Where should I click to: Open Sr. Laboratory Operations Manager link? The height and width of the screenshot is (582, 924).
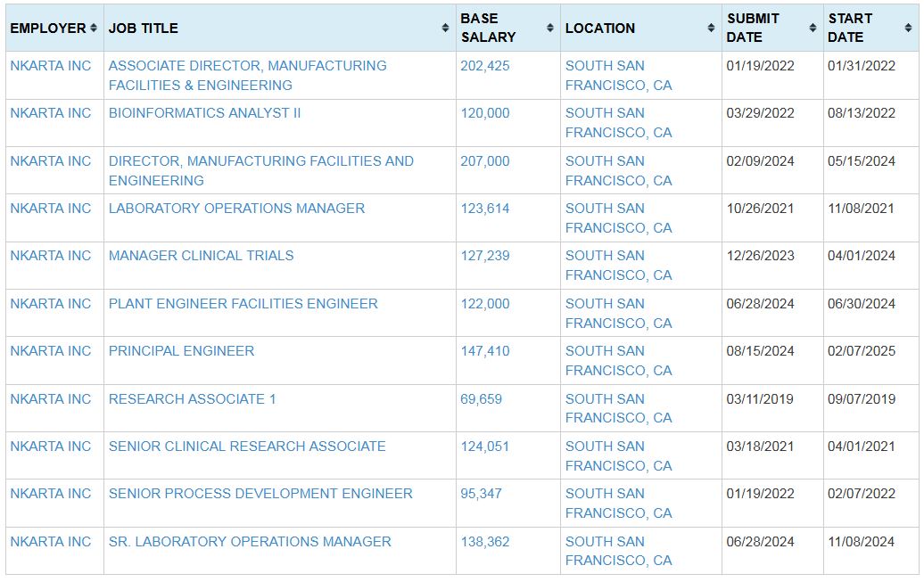tap(250, 542)
